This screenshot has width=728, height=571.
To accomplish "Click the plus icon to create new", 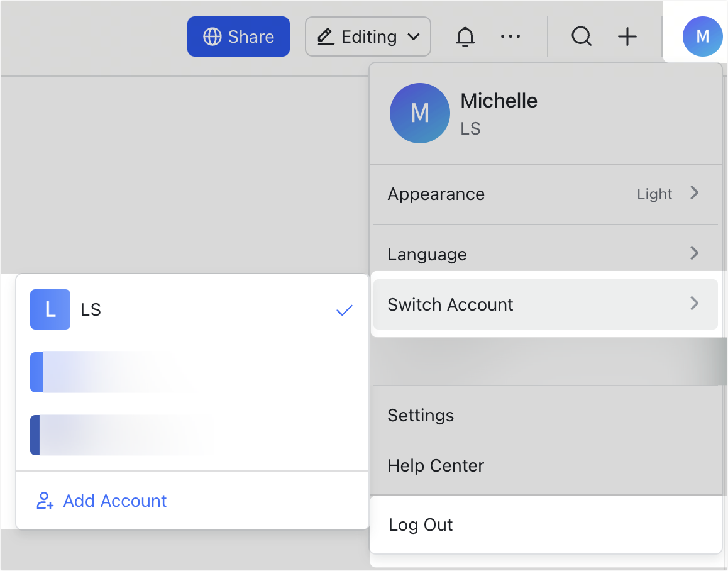I will click(x=627, y=36).
